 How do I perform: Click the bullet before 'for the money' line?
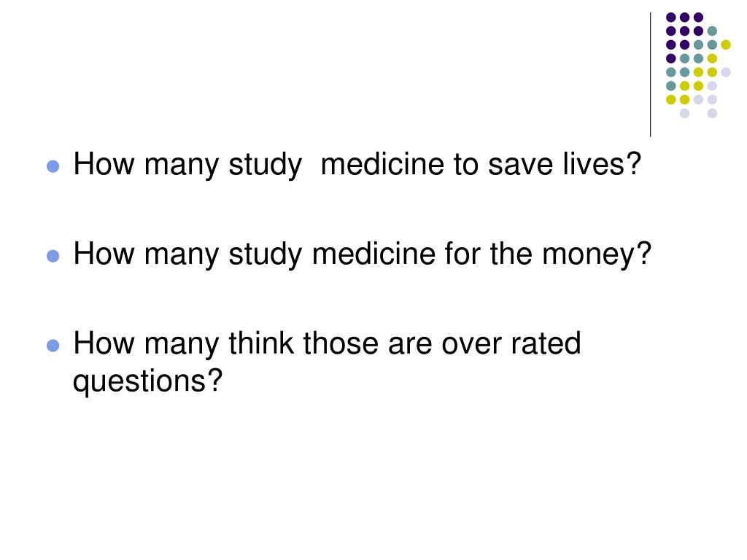[53, 256]
